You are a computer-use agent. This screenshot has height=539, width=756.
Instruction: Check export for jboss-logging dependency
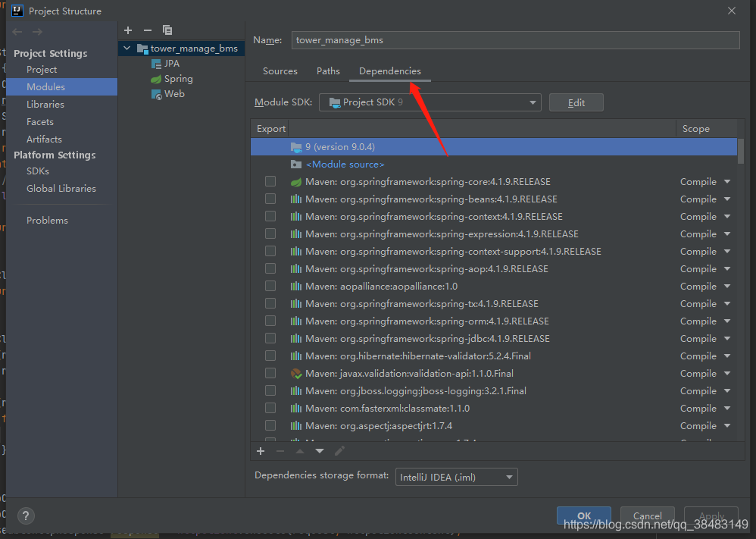pyautogui.click(x=270, y=390)
